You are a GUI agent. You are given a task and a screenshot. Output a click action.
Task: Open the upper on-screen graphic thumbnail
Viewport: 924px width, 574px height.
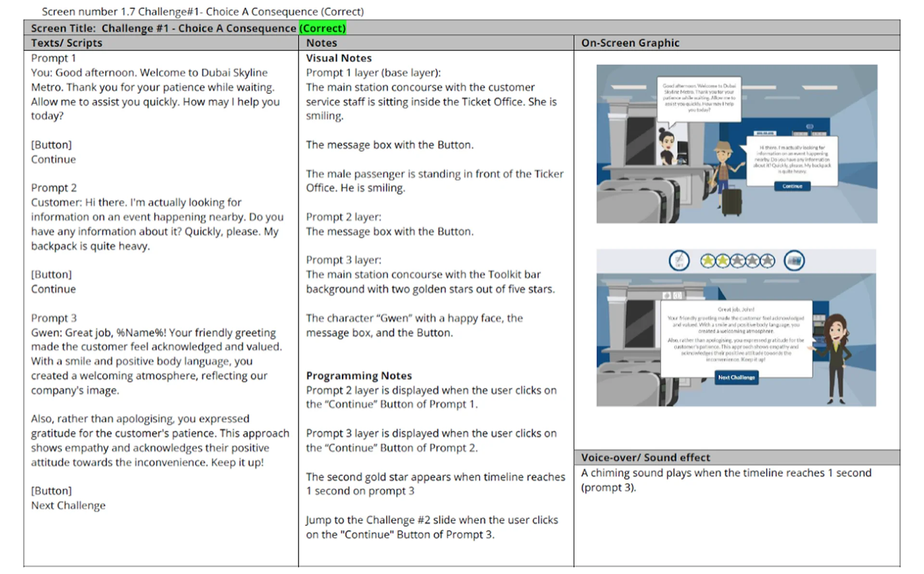[x=737, y=144]
